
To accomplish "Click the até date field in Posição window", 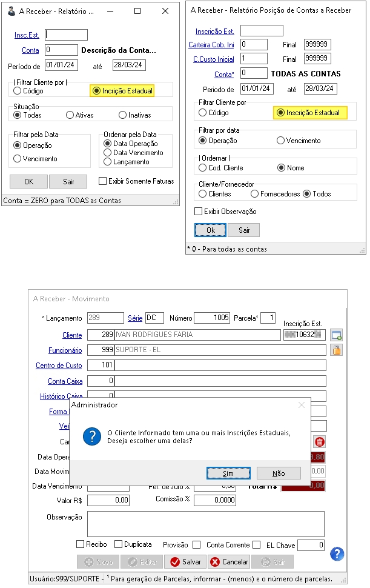I will (320, 89).
